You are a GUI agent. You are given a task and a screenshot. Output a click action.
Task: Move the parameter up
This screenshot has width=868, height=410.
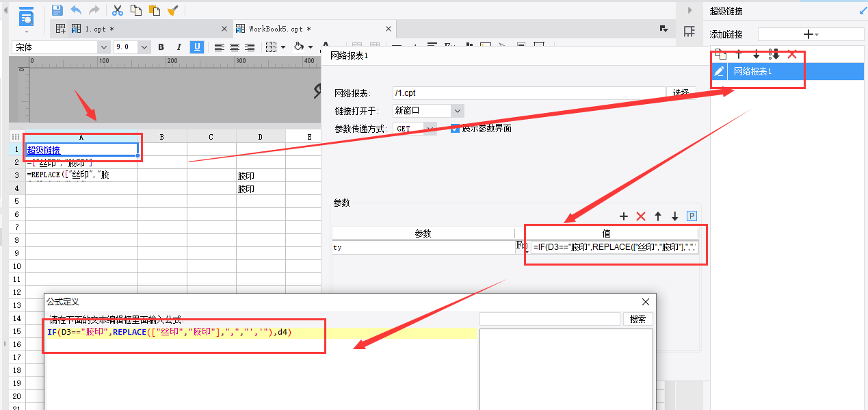pos(658,216)
